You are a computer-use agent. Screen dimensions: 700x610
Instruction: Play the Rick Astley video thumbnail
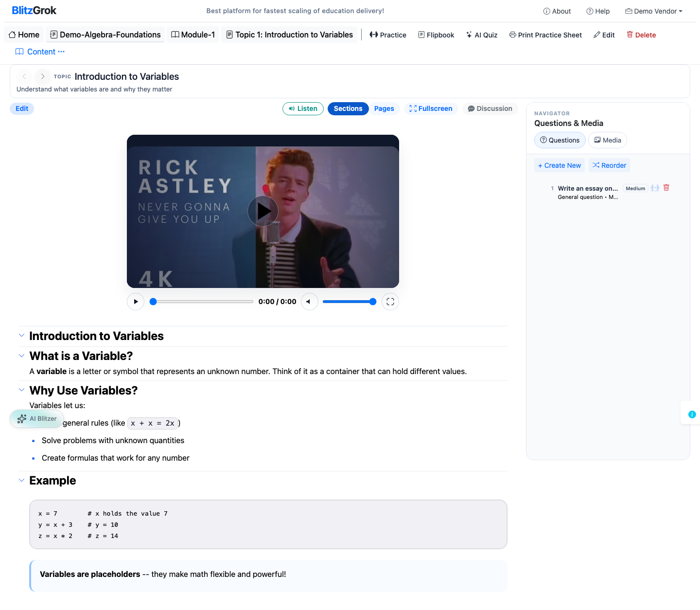coord(263,211)
